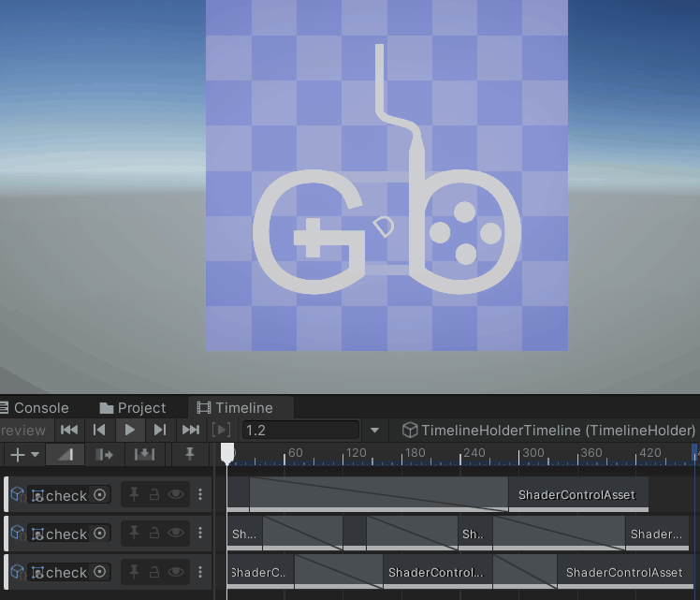Open the add-track dropdown arrow
700x600 pixels.
35,455
